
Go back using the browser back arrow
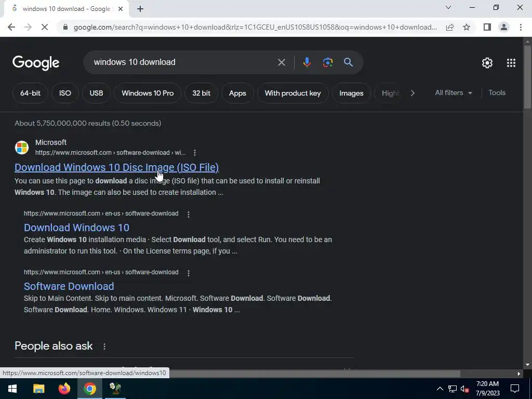coord(11,27)
